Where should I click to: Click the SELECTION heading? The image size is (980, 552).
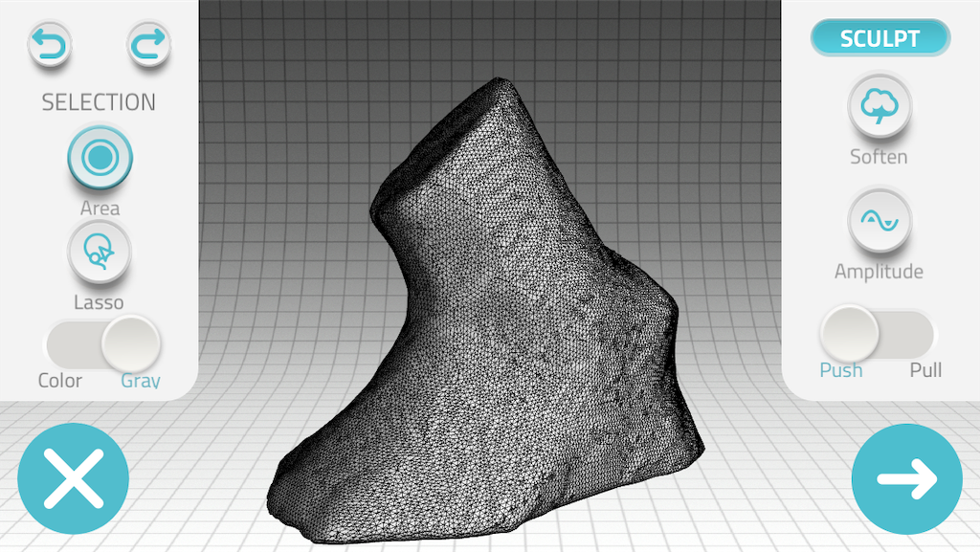(x=99, y=102)
